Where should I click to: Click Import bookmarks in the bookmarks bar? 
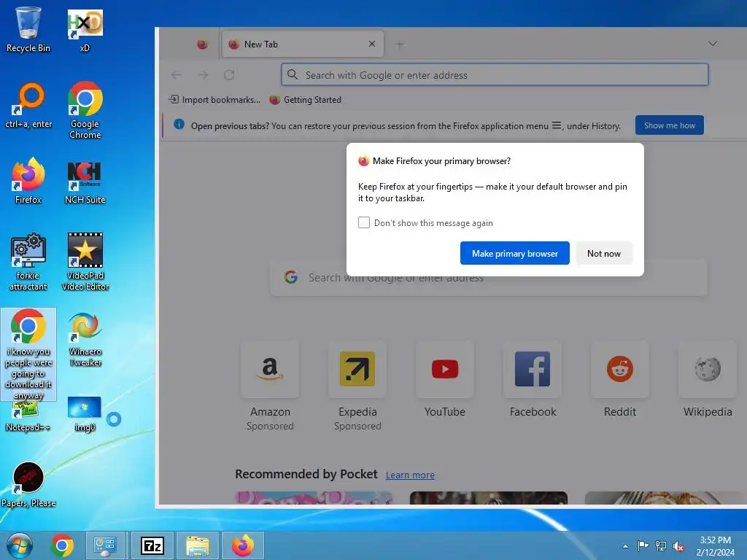(214, 99)
